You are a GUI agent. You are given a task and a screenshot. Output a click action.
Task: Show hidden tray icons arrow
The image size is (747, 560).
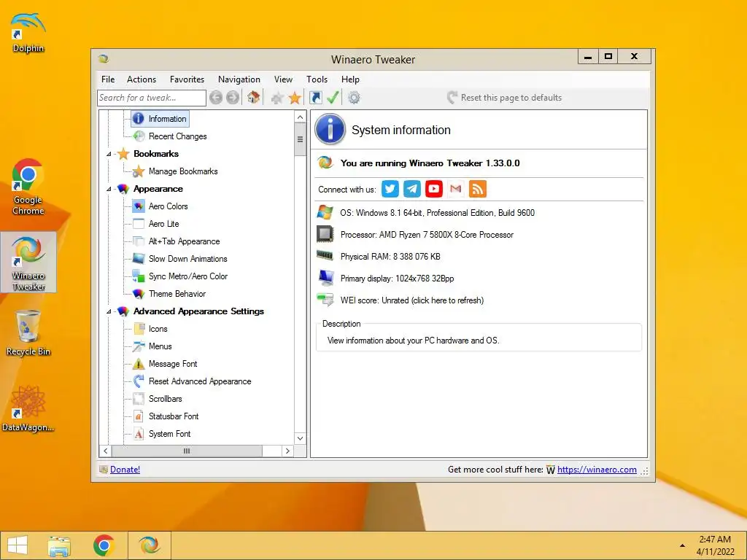(682, 545)
